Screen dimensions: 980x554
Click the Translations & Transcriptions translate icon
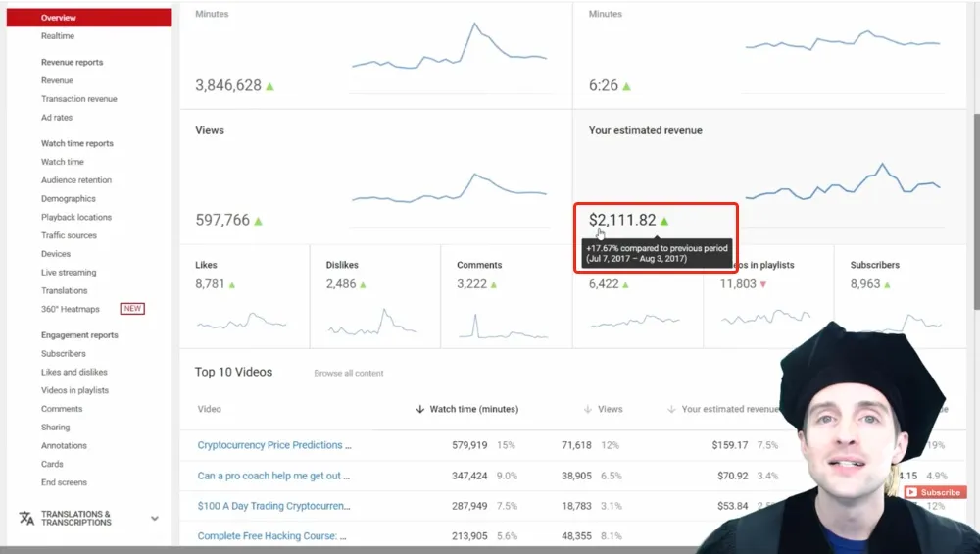tap(26, 519)
